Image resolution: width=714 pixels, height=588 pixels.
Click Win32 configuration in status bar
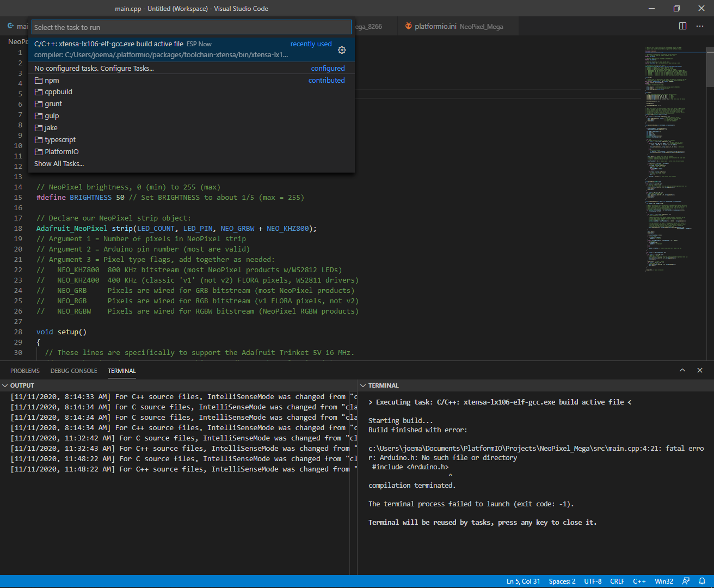[664, 581]
